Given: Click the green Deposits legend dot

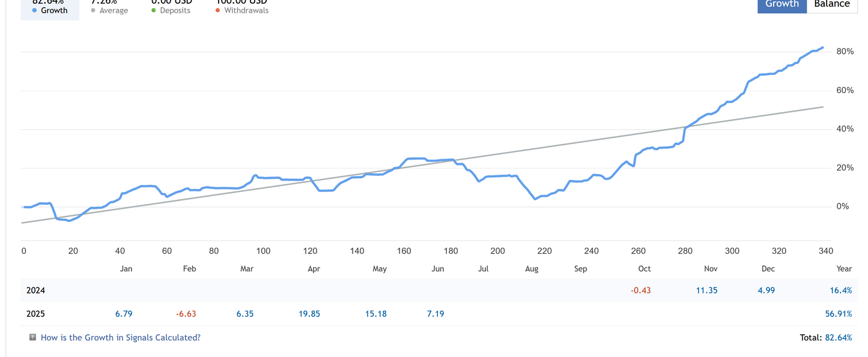Looking at the screenshot, I should coord(154,11).
